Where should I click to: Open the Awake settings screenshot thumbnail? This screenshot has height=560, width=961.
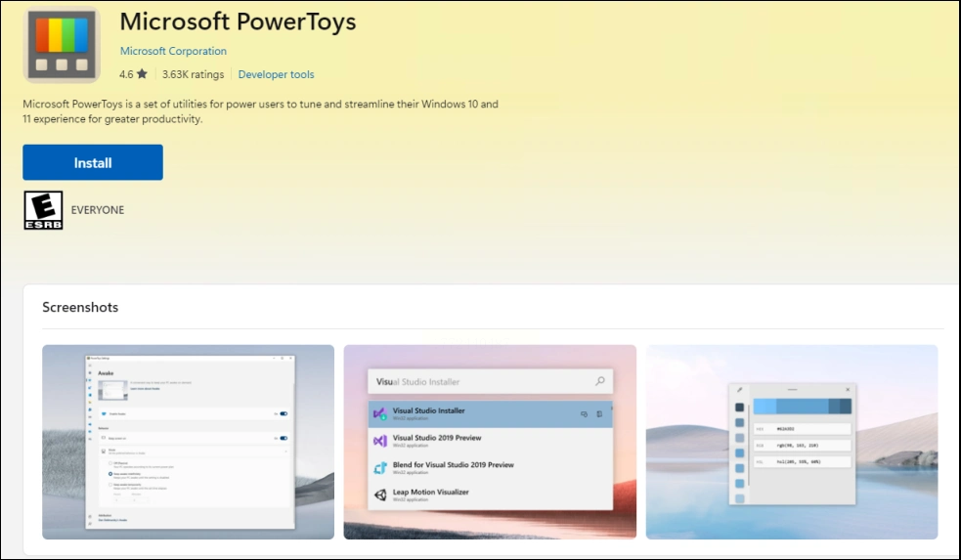coord(188,442)
